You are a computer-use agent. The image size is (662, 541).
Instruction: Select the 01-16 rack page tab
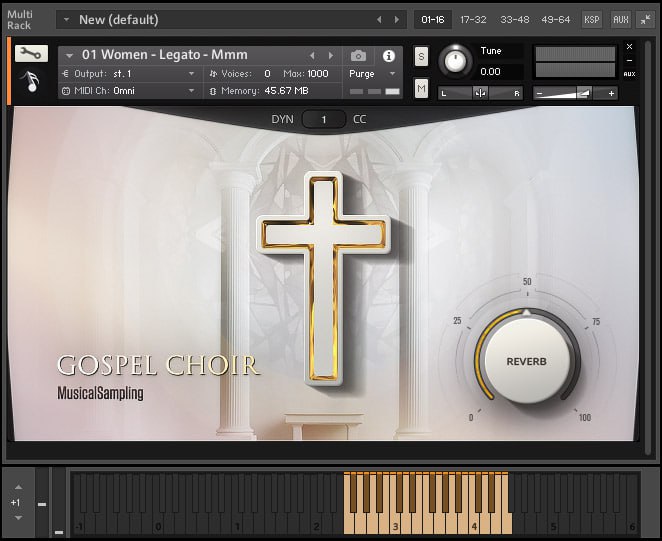pos(433,19)
